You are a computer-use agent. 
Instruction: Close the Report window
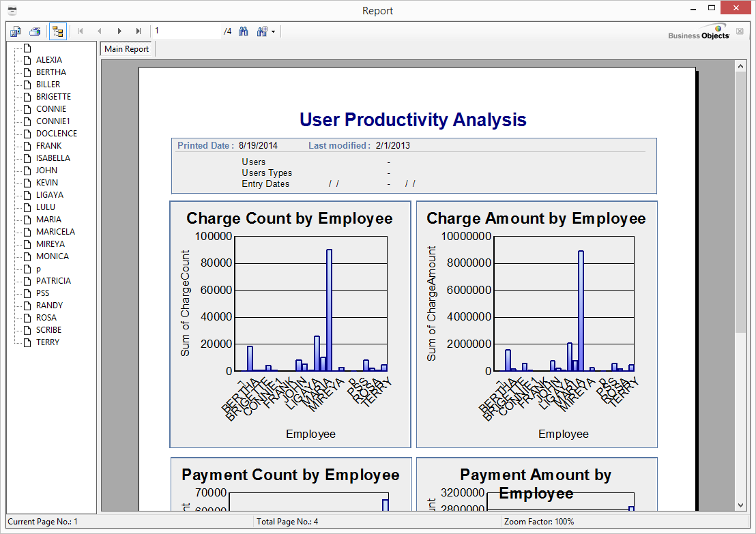[x=736, y=8]
